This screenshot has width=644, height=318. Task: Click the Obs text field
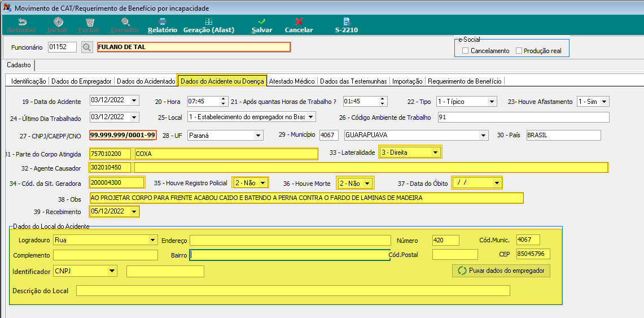pos(306,198)
